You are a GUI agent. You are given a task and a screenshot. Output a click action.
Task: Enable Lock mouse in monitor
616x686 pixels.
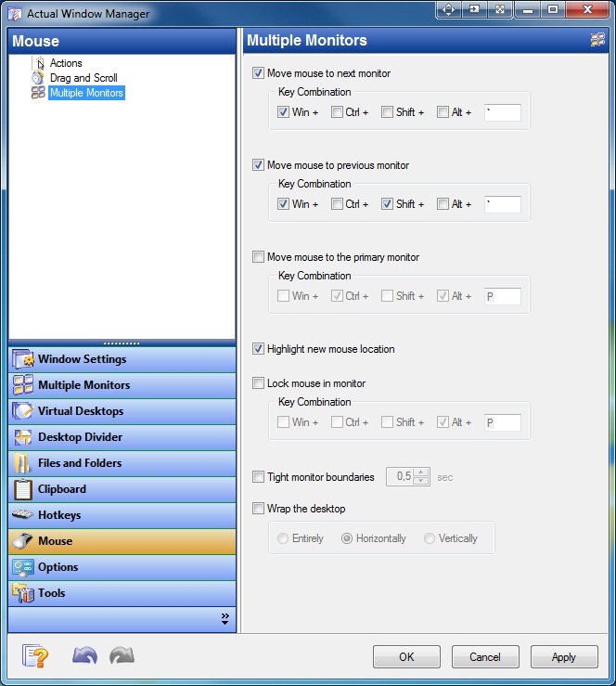click(x=258, y=383)
